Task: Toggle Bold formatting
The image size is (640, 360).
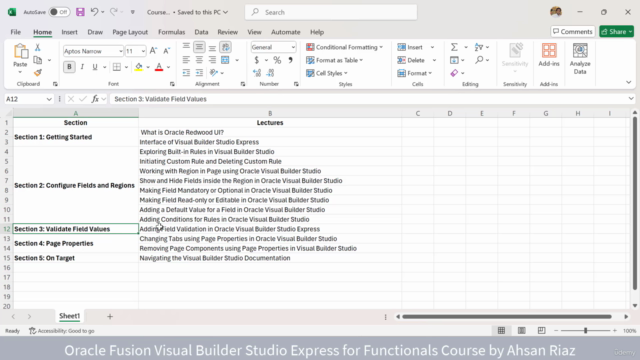Action: click(x=69, y=67)
